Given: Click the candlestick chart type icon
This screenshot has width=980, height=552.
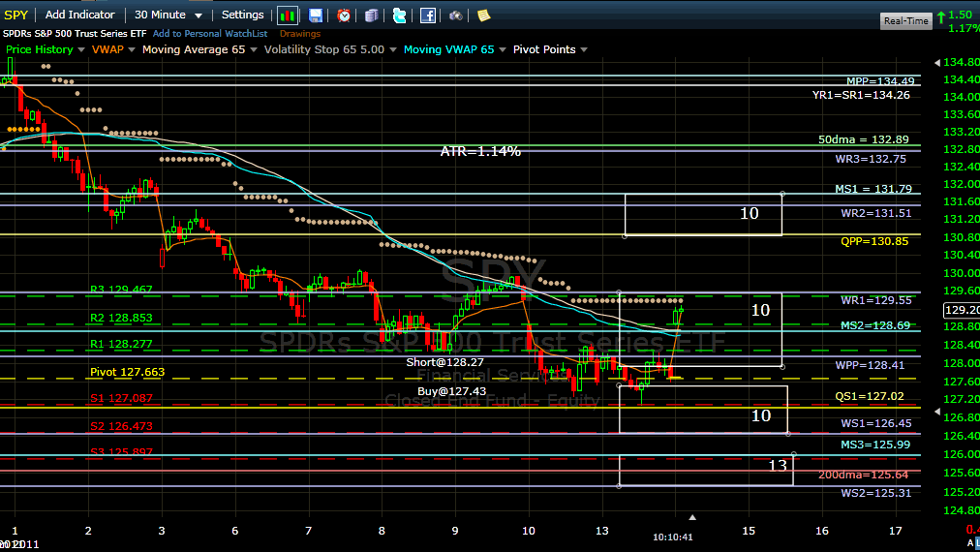Looking at the screenshot, I should (x=288, y=15).
